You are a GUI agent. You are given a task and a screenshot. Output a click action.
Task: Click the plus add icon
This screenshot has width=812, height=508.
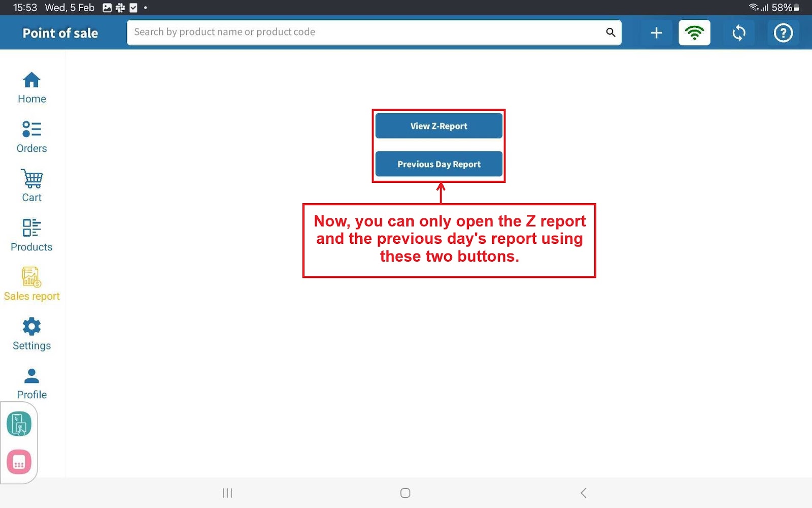click(x=656, y=33)
